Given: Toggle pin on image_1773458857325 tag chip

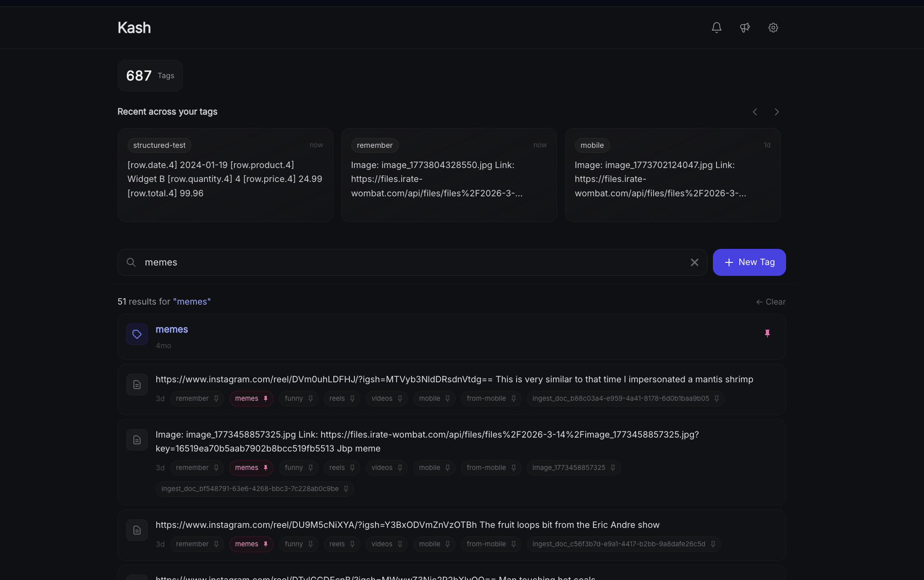Looking at the screenshot, I should (x=613, y=468).
